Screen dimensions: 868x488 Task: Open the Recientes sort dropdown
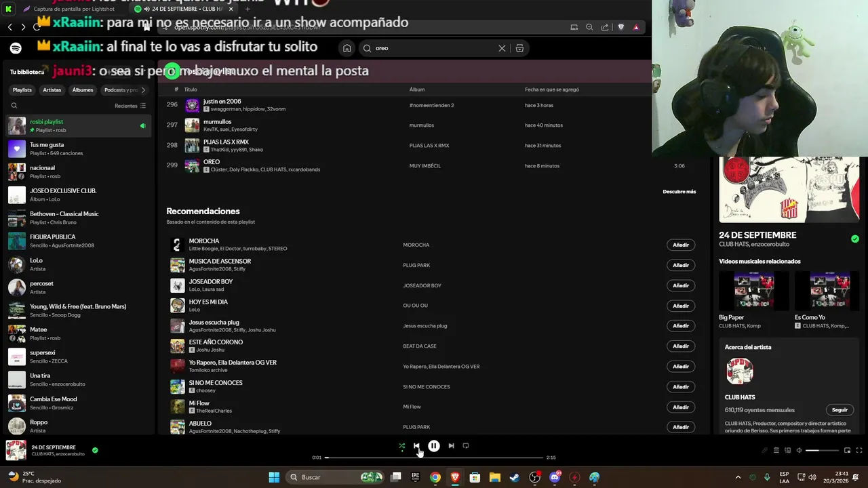pos(130,106)
